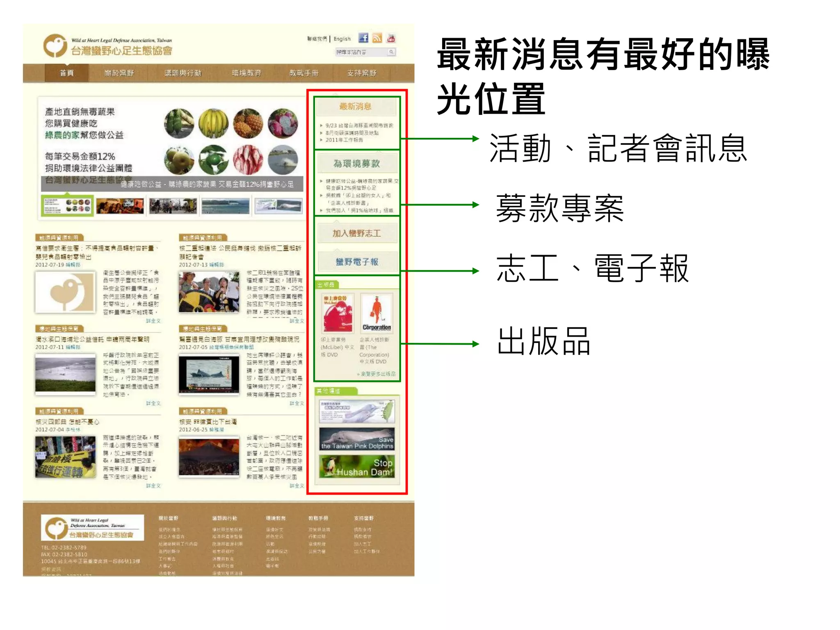840x630 pixels.
Task: Open the 環境教育 navigation menu
Action: [247, 73]
